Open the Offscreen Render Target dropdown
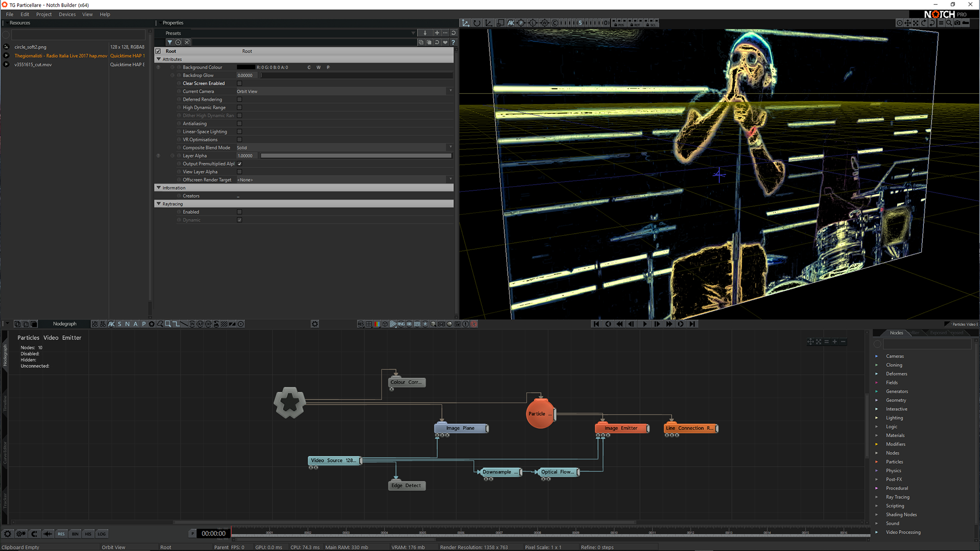Viewport: 980px width, 551px height. tap(344, 180)
